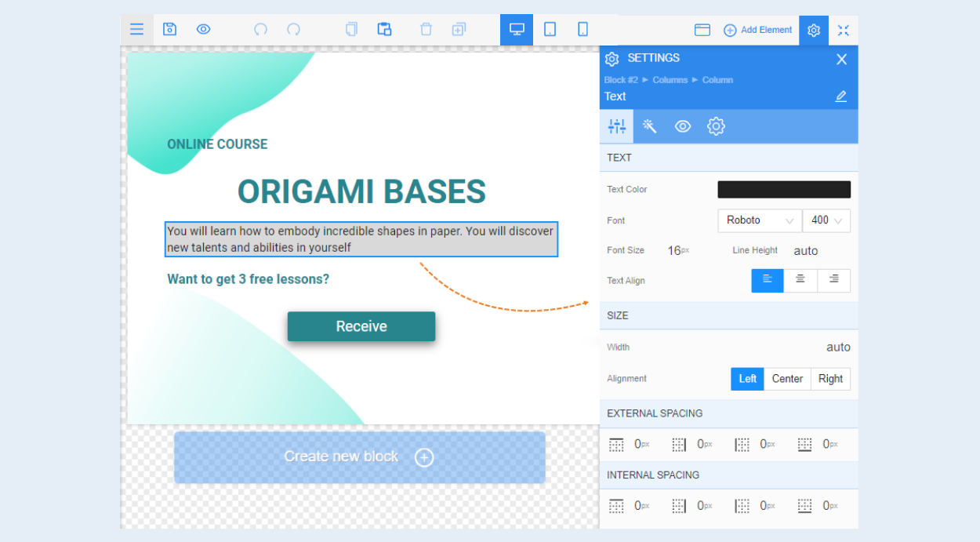Set the internal bottom spacing value
The height and width of the screenshot is (542, 980).
tap(829, 506)
